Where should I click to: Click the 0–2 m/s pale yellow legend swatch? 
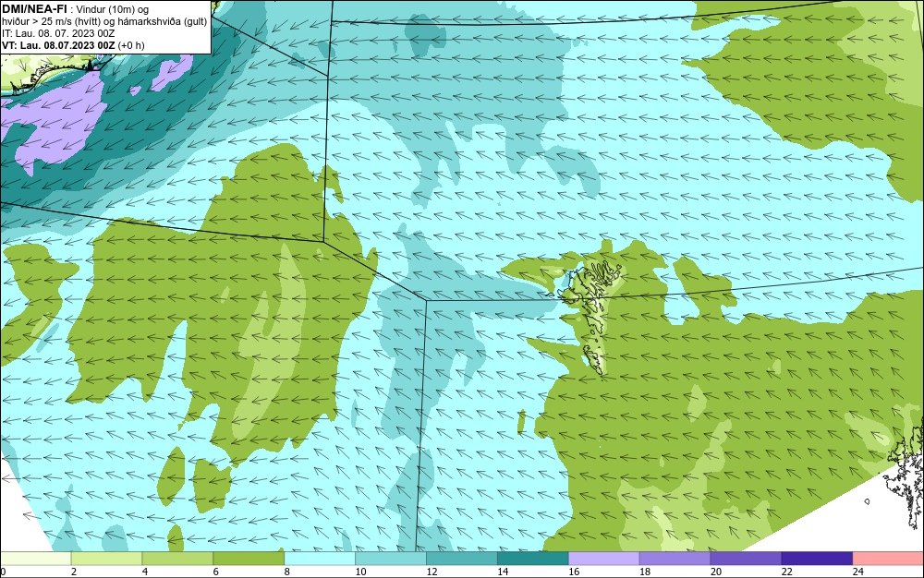(x=35, y=559)
